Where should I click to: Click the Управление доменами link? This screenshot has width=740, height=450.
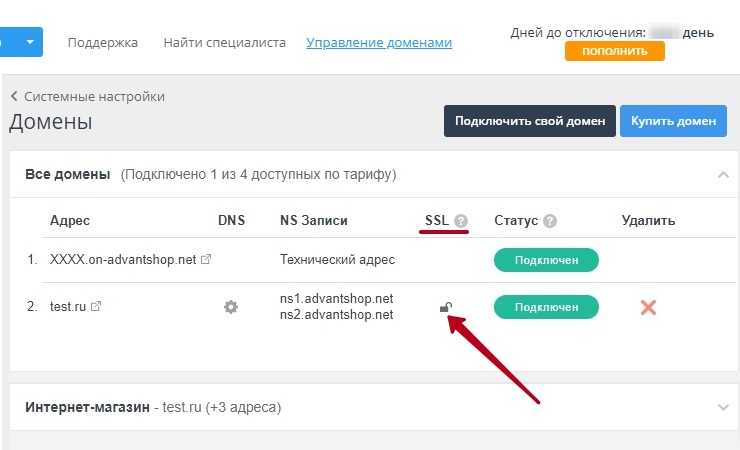point(379,43)
